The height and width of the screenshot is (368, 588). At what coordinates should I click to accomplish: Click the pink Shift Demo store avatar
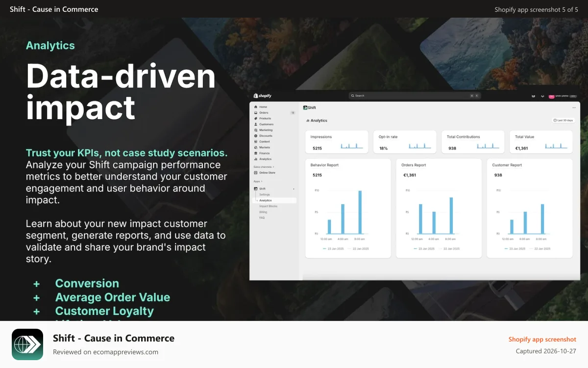(x=551, y=96)
